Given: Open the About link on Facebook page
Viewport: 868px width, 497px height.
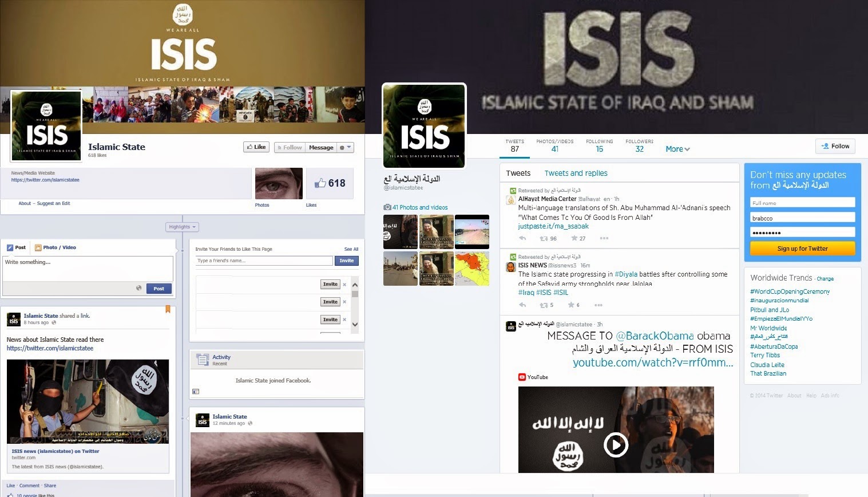Looking at the screenshot, I should (25, 203).
